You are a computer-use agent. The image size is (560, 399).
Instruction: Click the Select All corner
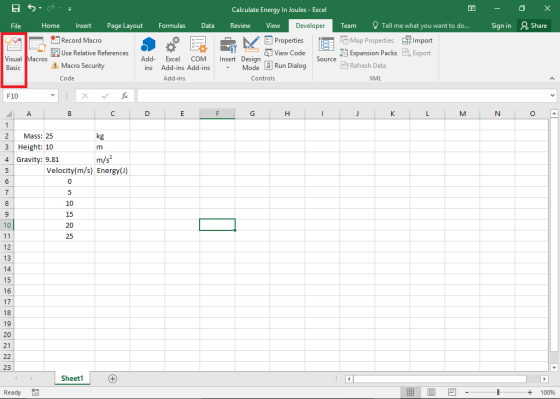7,114
